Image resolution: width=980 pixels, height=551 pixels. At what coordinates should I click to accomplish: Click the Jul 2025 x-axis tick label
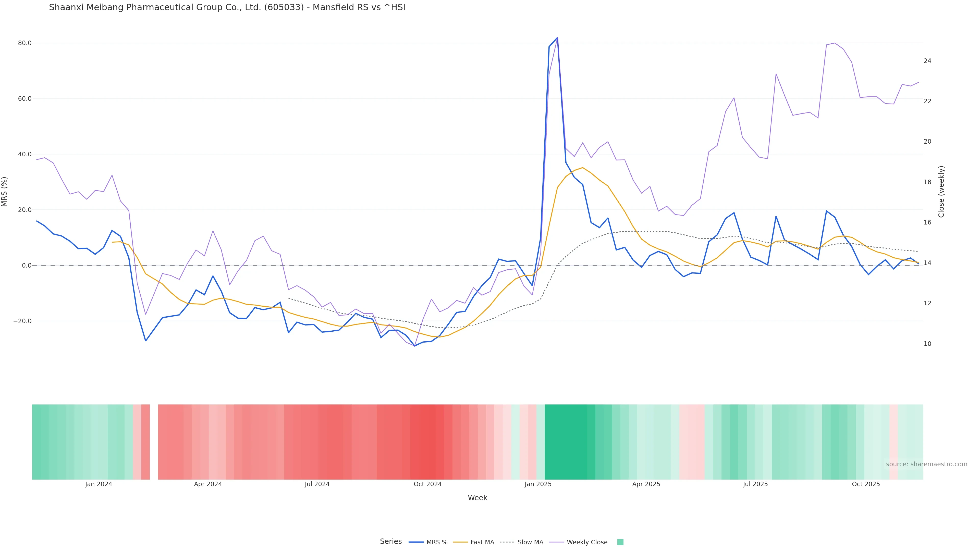coord(755,484)
